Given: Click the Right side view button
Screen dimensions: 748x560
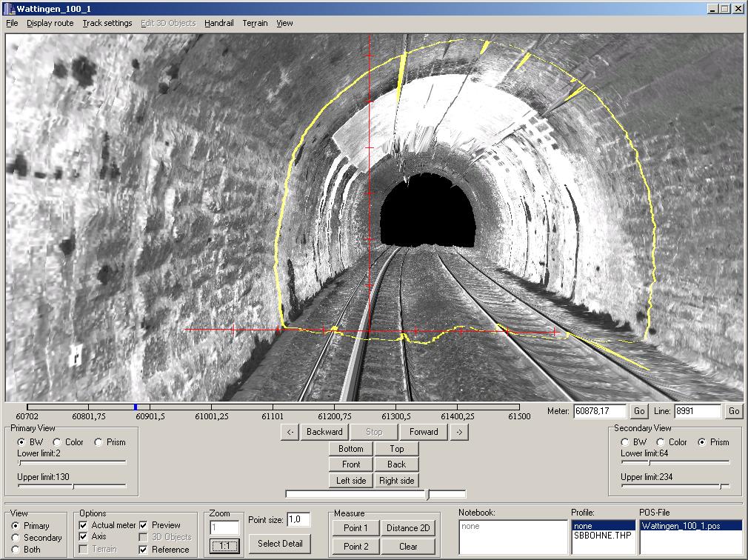Looking at the screenshot, I should click(397, 481).
